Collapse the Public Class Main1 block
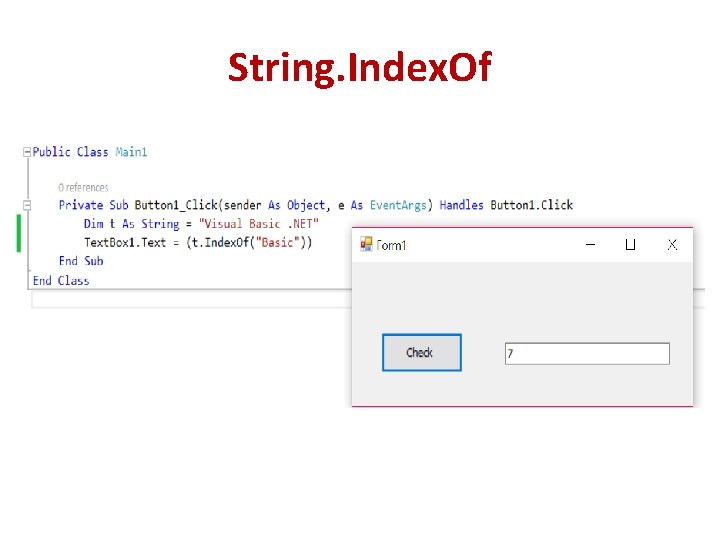Viewport: 720px width, 540px height. [27, 152]
